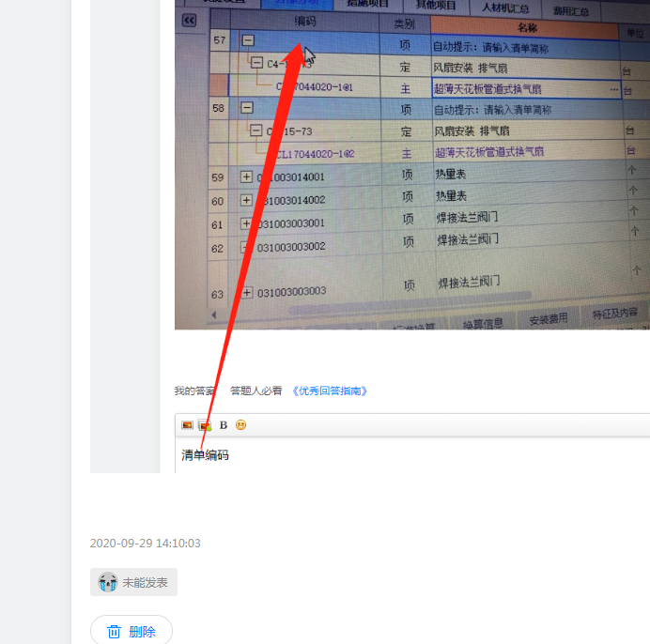Viewport: 650px width, 644px height.
Task: Collapse the 15-73 sub-row under row 58
Action: tap(256, 130)
